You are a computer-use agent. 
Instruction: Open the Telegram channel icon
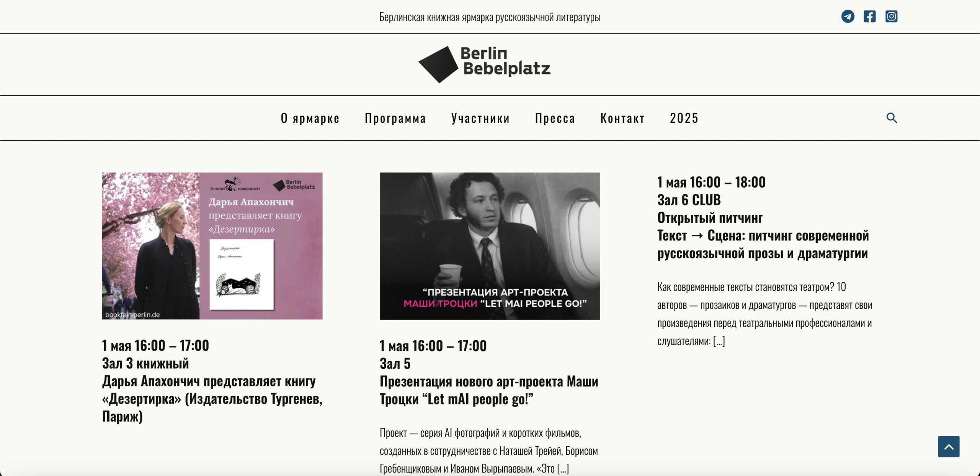click(x=848, y=16)
